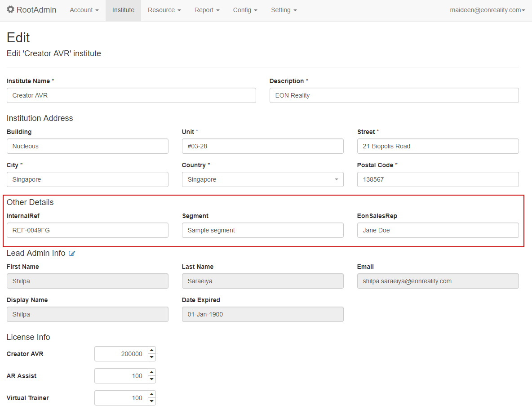Click the City input field

[88, 179]
